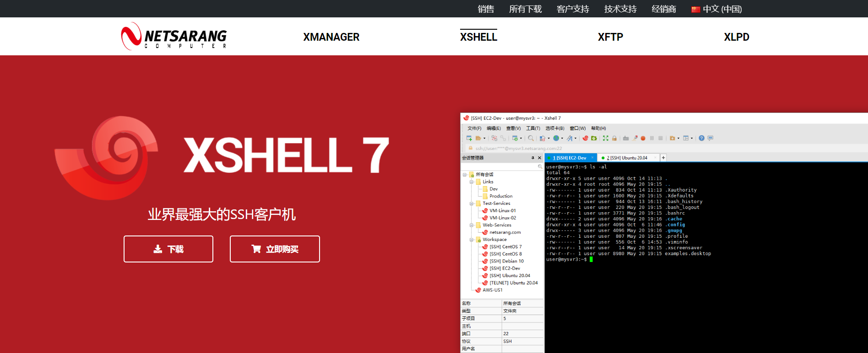Collapse the Workspace folder node
Image resolution: width=868 pixels, height=353 pixels.
472,240
